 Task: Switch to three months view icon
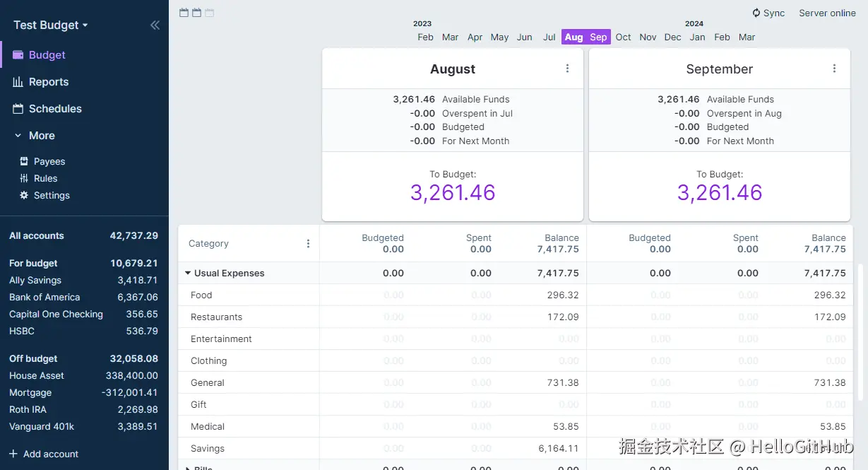tap(209, 13)
